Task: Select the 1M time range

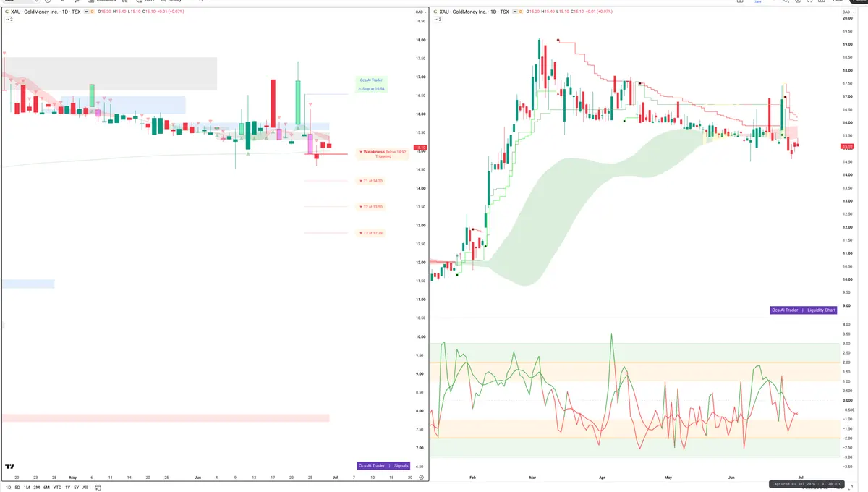Action: click(27, 488)
